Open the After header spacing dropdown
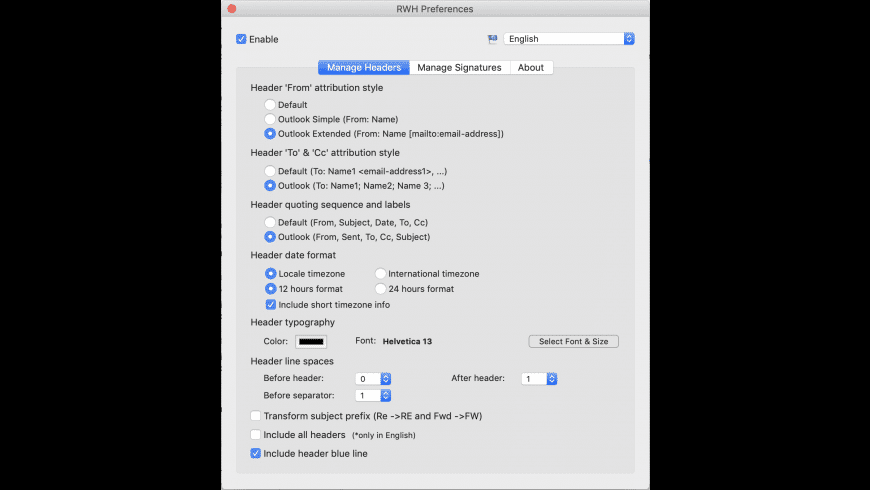The image size is (870, 490). point(539,378)
